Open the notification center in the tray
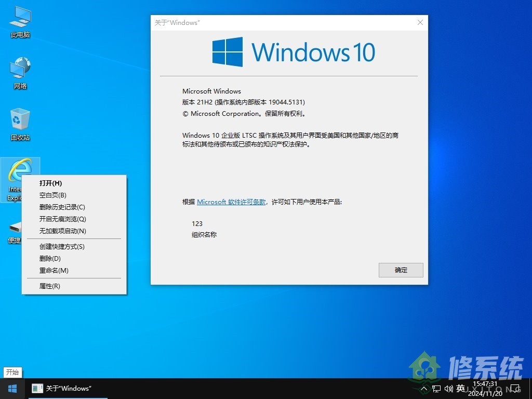 (x=514, y=388)
